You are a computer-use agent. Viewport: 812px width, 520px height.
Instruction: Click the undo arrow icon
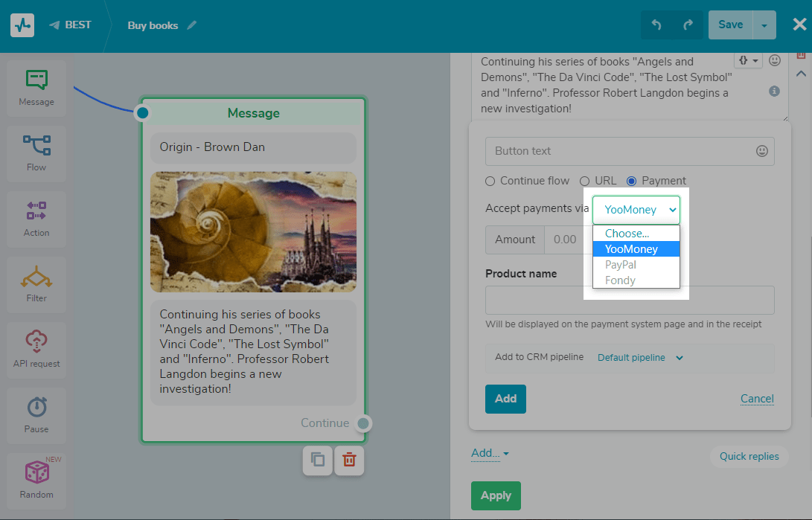(x=658, y=25)
